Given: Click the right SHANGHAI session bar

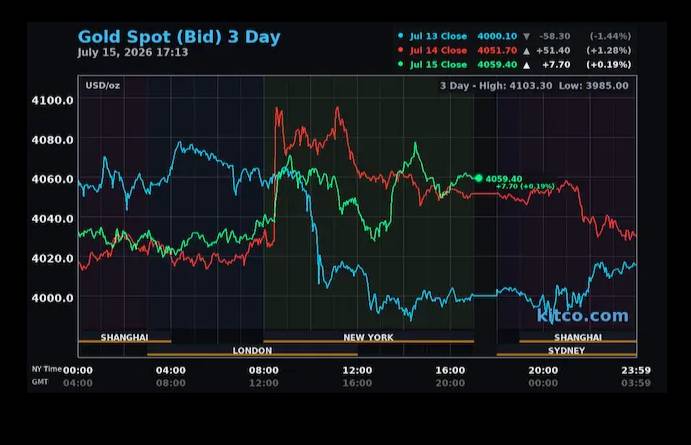Looking at the screenshot, I should pyautogui.click(x=578, y=337).
